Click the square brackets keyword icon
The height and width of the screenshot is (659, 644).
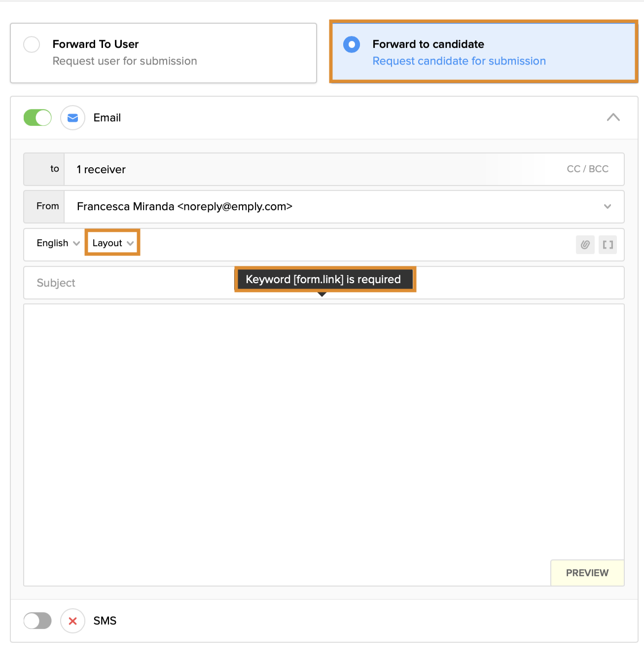click(x=608, y=245)
